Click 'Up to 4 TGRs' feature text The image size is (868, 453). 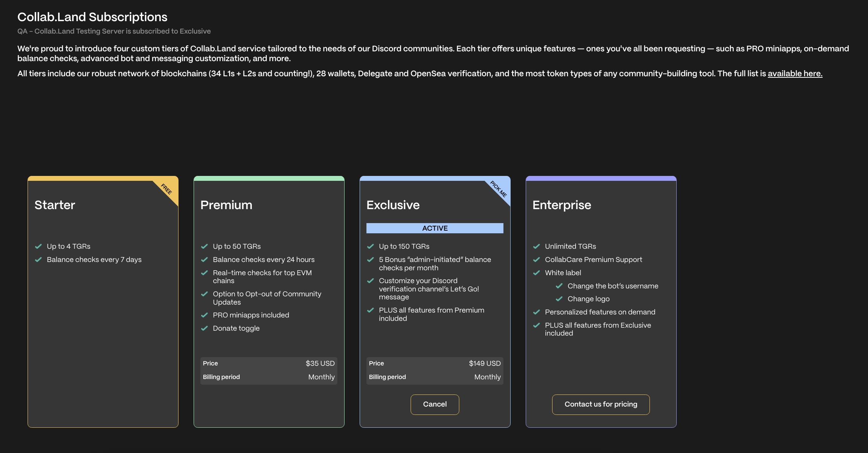[x=69, y=247]
